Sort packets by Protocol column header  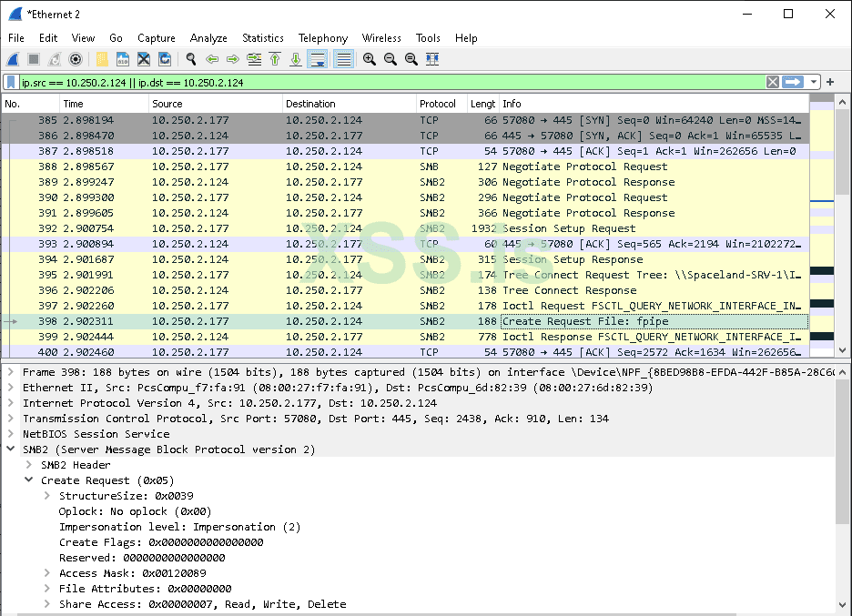[x=438, y=104]
